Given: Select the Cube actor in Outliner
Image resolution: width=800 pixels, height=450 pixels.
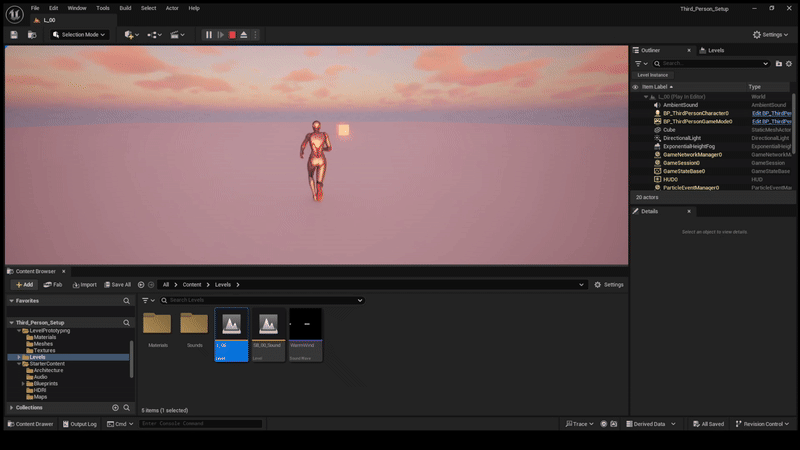Looking at the screenshot, I should [x=669, y=130].
